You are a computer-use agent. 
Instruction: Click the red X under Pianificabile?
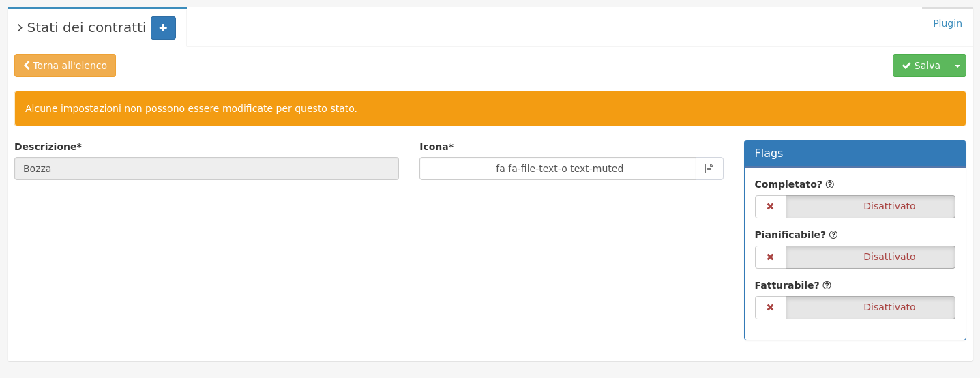point(771,257)
